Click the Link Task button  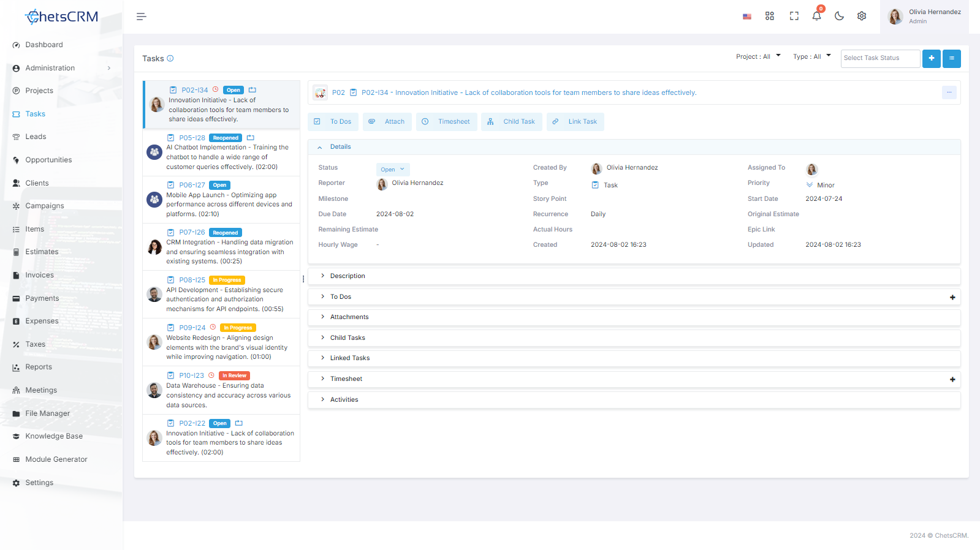(575, 122)
